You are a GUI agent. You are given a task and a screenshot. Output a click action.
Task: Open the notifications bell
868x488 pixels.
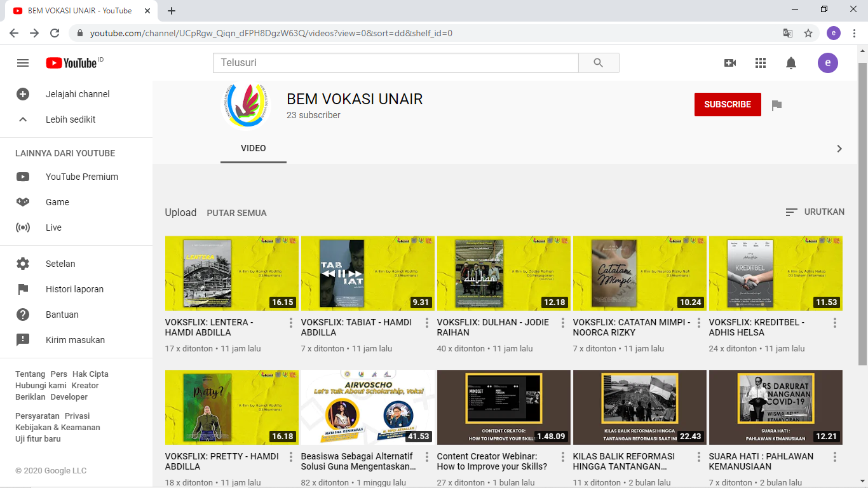(x=791, y=63)
